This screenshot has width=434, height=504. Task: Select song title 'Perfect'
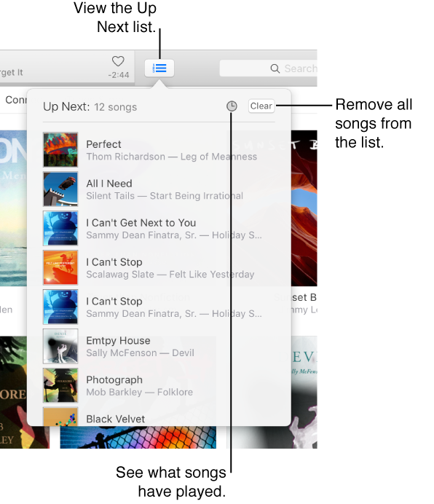(x=103, y=144)
